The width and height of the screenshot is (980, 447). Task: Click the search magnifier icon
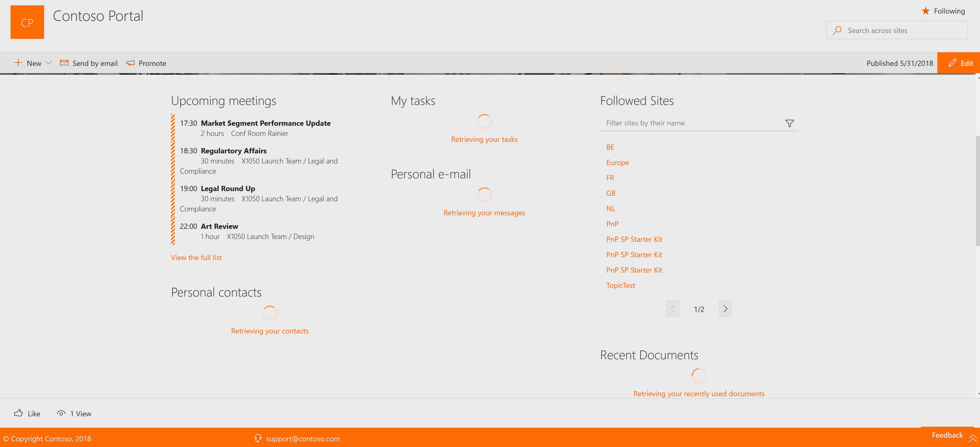tap(837, 30)
